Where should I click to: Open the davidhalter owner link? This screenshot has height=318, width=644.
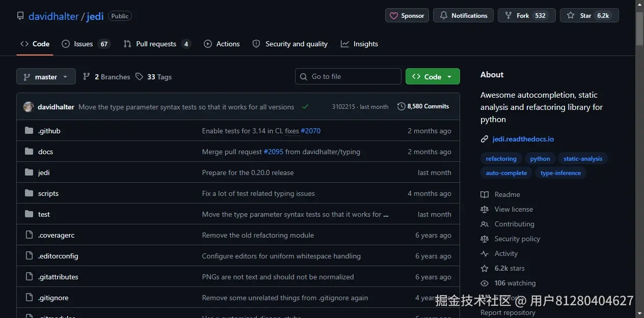[53, 16]
